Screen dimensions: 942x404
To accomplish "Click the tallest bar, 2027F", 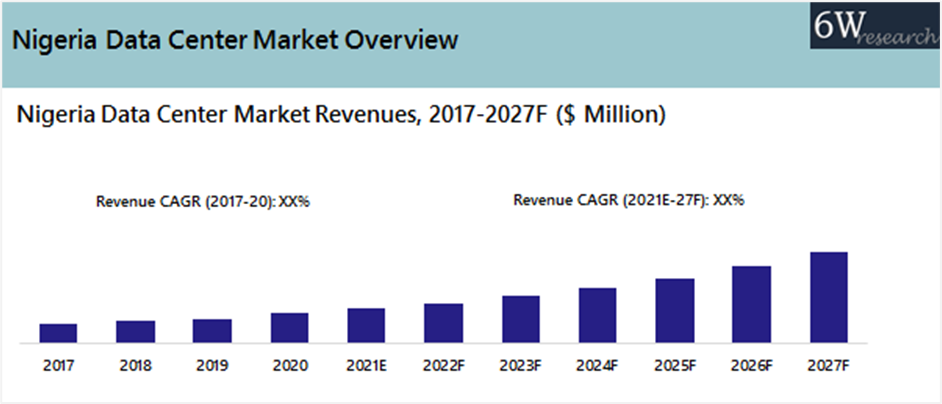I will (x=828, y=297).
